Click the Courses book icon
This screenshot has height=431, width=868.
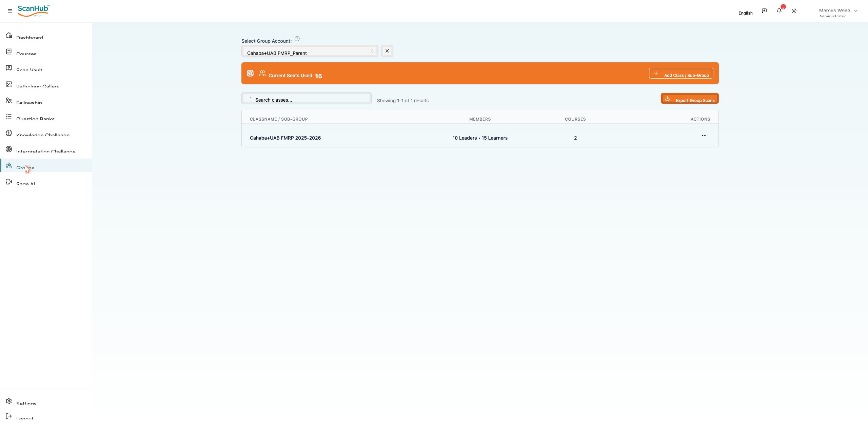click(x=9, y=52)
